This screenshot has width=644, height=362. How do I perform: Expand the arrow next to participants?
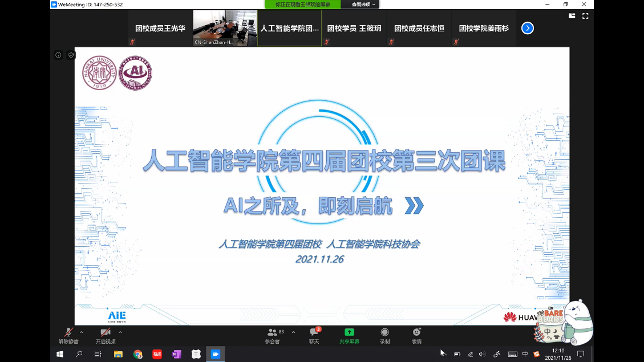pyautogui.click(x=293, y=332)
